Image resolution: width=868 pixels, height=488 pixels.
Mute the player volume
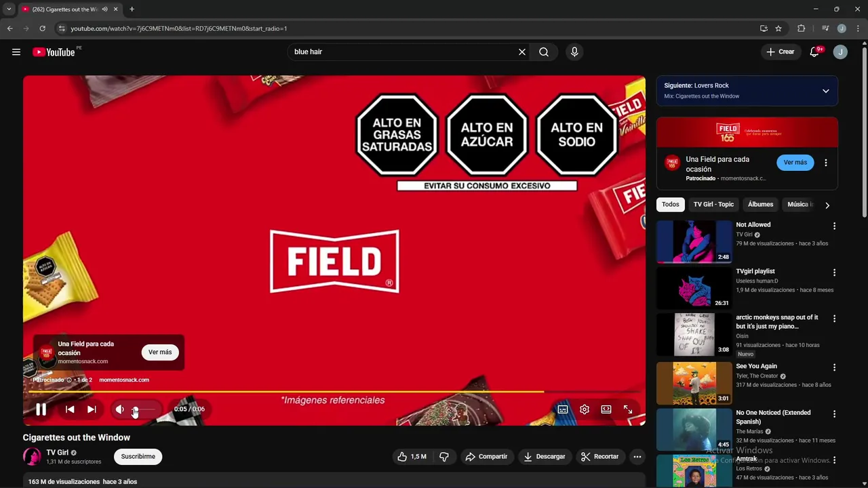[119, 409]
